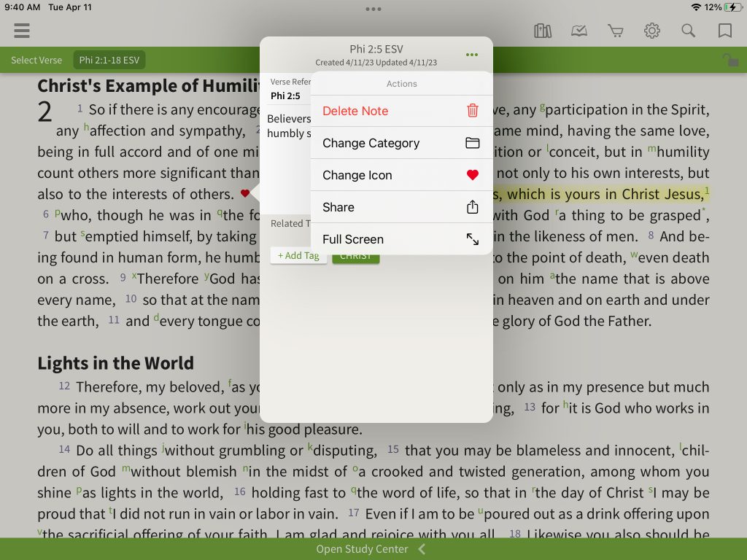The height and width of the screenshot is (560, 747).
Task: Tap the Phi 2:5 verse reference in note
Action: [x=285, y=96]
